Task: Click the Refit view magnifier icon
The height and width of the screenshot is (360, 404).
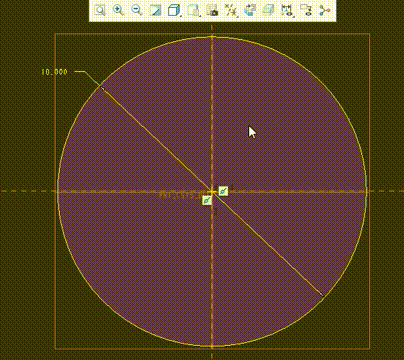Action: pos(100,10)
